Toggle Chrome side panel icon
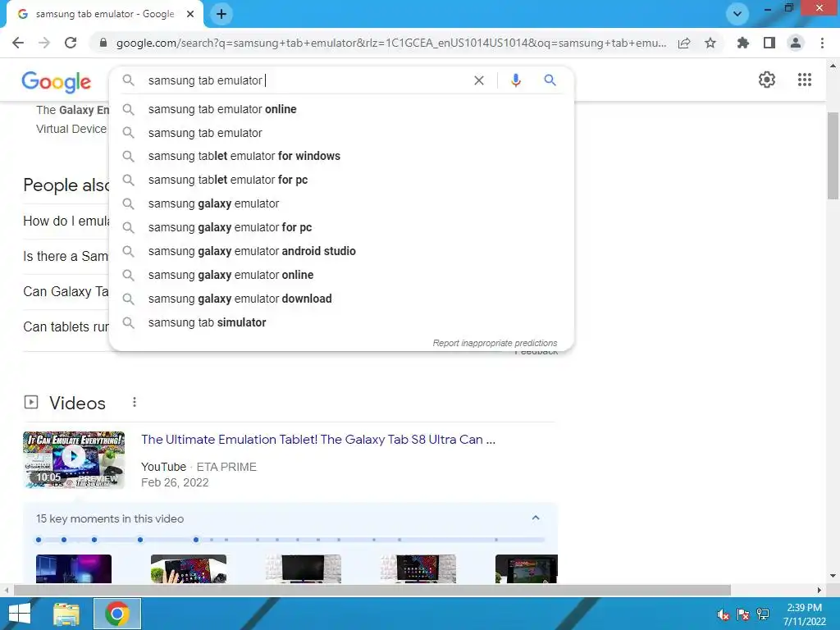This screenshot has width=840, height=630. (769, 43)
